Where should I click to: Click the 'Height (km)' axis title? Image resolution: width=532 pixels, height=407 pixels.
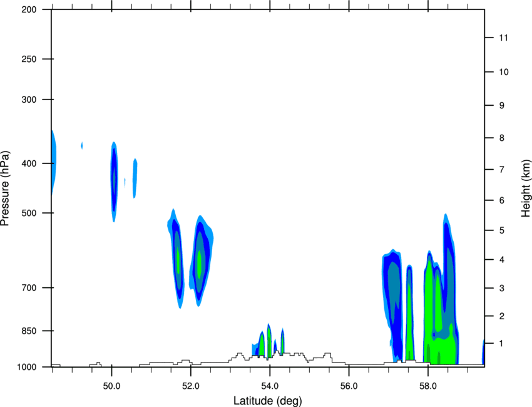pyautogui.click(x=526, y=188)
